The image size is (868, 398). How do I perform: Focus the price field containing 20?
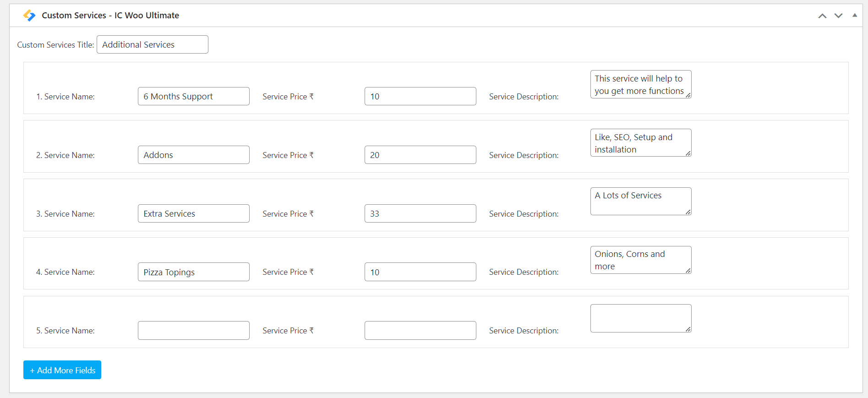[x=420, y=155]
